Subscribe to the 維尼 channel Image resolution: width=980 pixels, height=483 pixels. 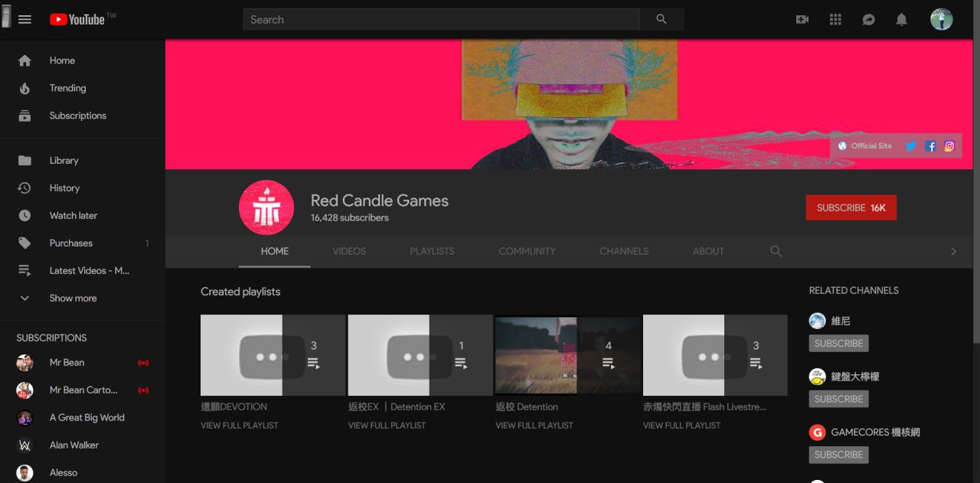pyautogui.click(x=838, y=344)
